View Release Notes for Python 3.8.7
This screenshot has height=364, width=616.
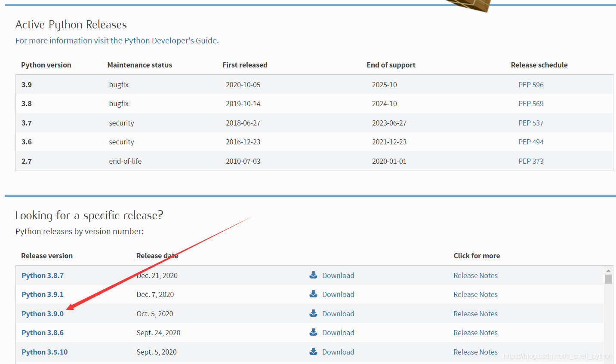[475, 275]
